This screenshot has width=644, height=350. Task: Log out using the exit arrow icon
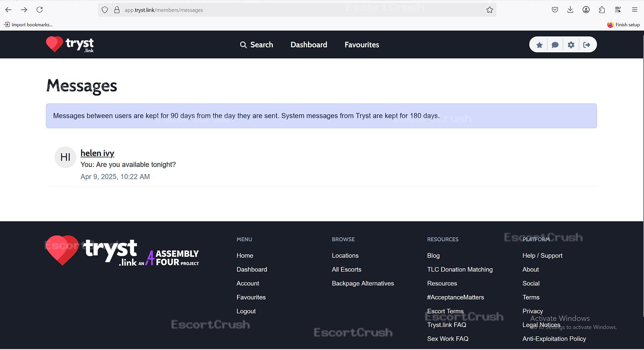(x=587, y=45)
